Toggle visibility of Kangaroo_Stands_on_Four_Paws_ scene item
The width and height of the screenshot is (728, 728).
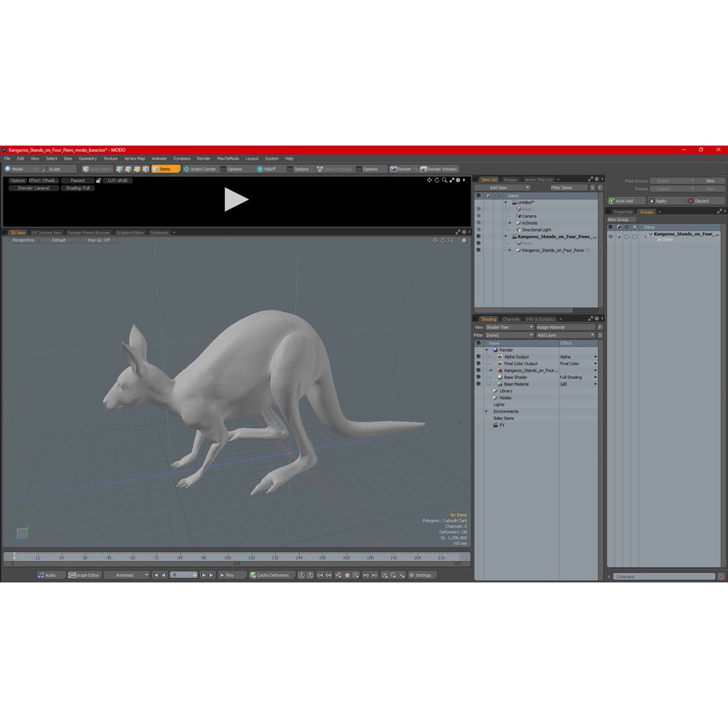click(x=478, y=237)
